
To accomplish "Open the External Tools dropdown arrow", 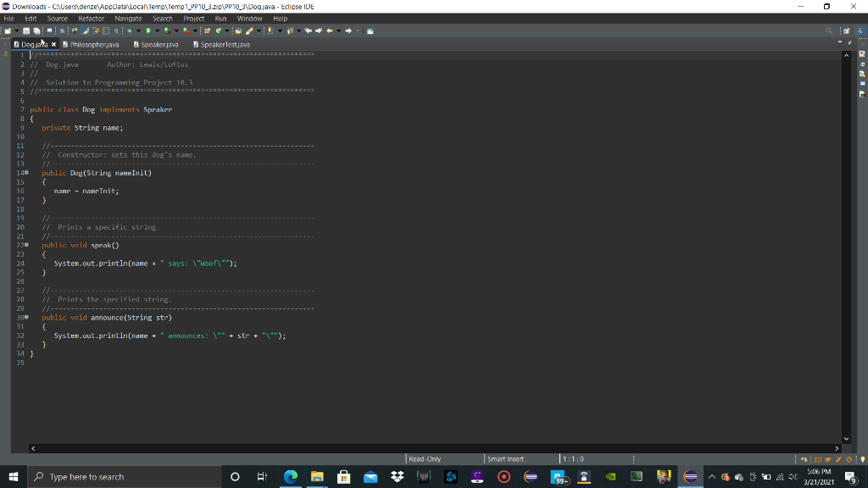I will [196, 31].
